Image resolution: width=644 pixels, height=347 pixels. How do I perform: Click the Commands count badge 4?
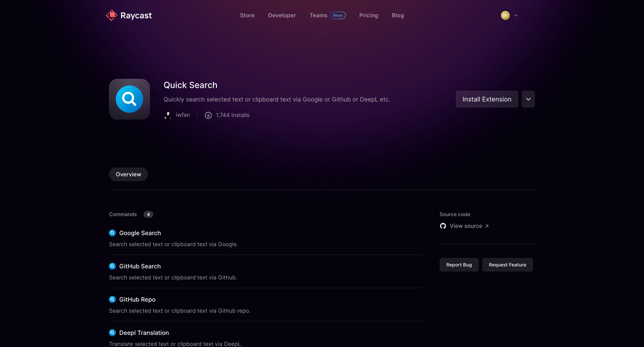coord(148,214)
